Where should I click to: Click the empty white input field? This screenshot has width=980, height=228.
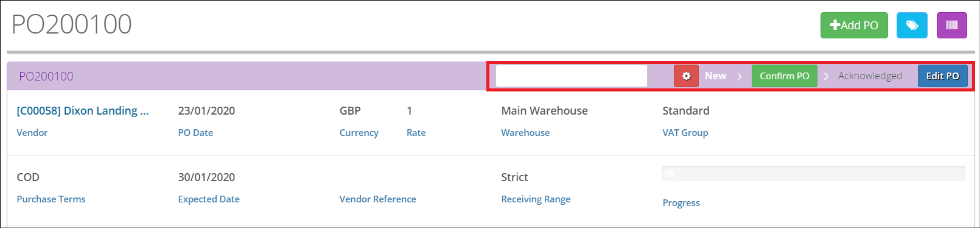(x=572, y=76)
